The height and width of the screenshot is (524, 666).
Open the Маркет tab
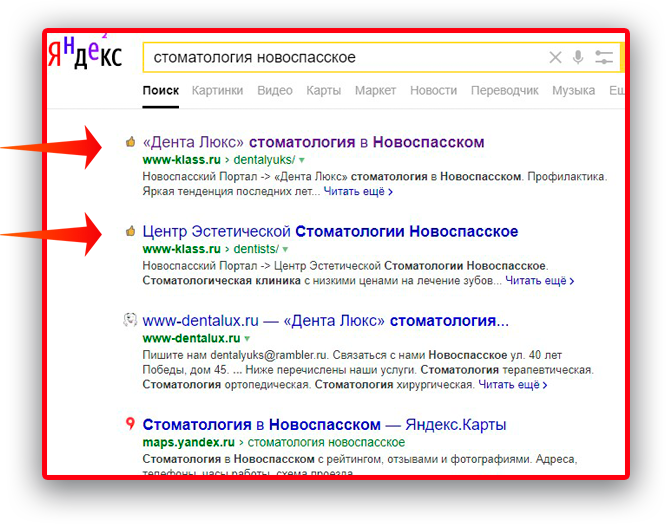(x=375, y=90)
